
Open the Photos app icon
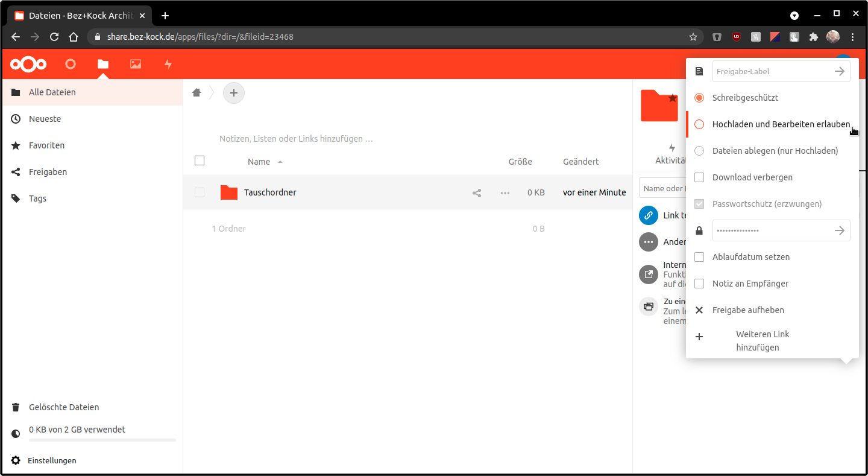[x=136, y=64]
